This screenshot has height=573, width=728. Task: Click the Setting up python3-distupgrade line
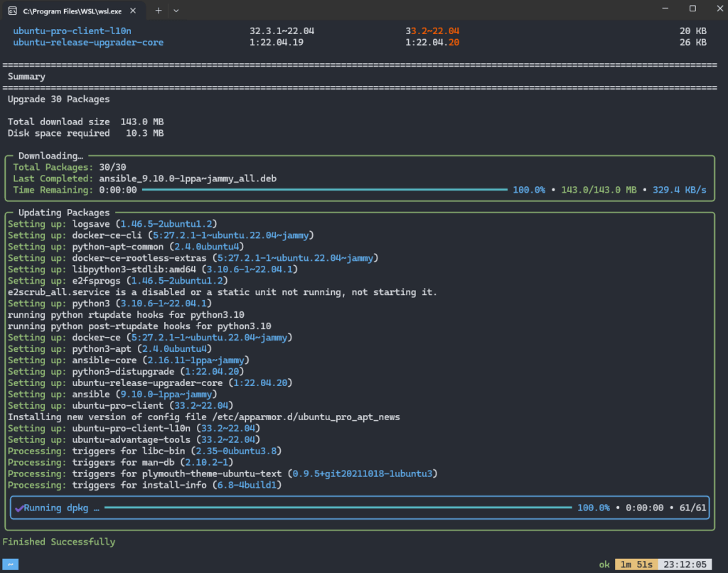[126, 372]
